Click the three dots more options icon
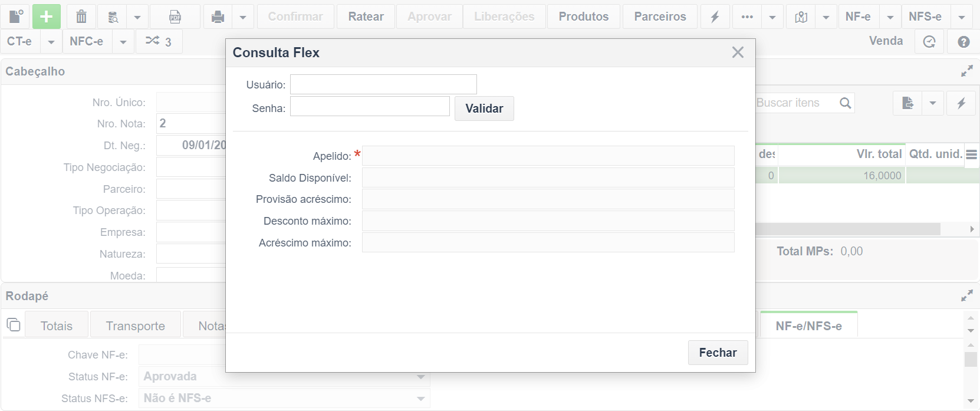Viewport: 980px width, 411px height. tap(747, 17)
